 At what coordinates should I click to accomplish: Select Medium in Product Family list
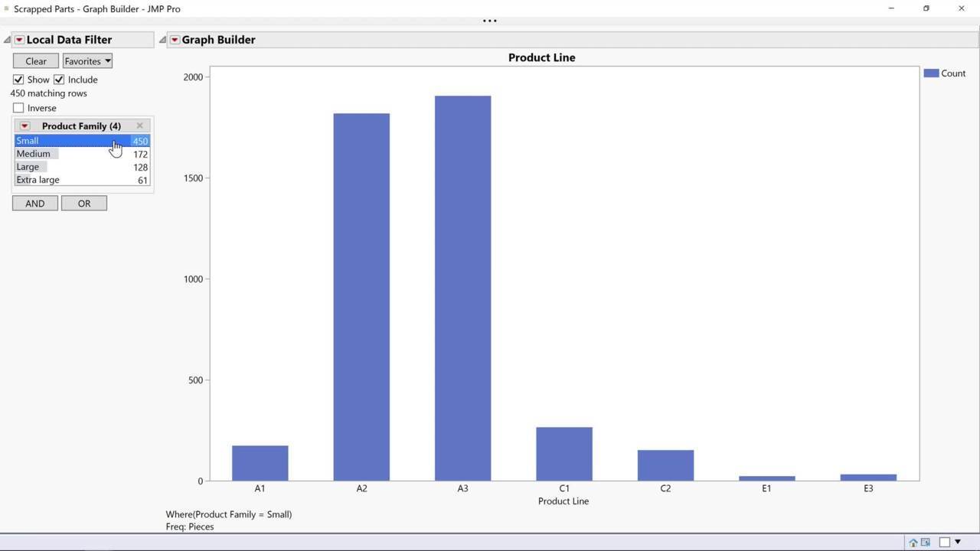pyautogui.click(x=34, y=154)
